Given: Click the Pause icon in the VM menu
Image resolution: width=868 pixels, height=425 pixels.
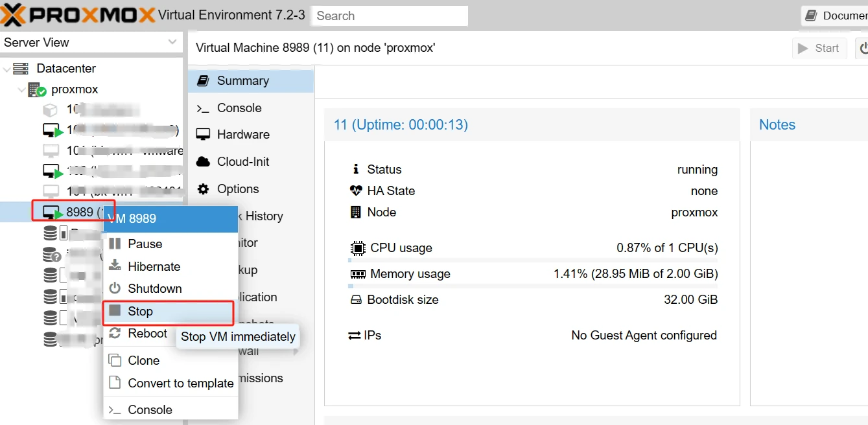Looking at the screenshot, I should point(115,244).
